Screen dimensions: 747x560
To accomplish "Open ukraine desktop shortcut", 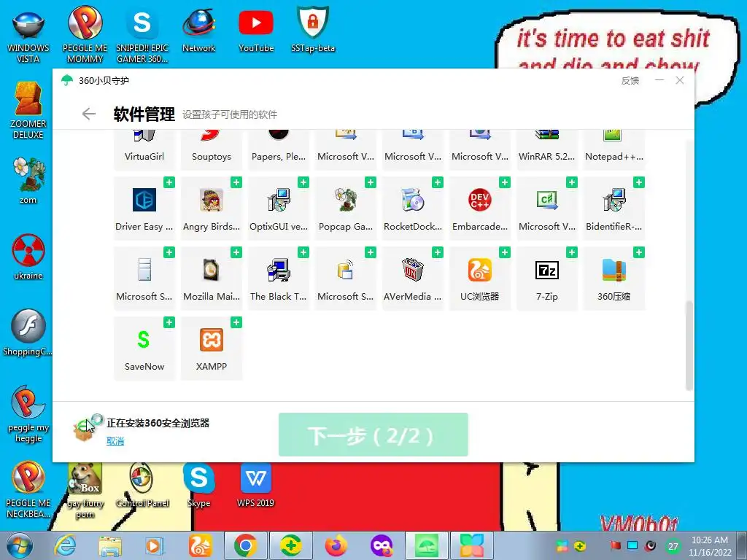I will coord(28,257).
